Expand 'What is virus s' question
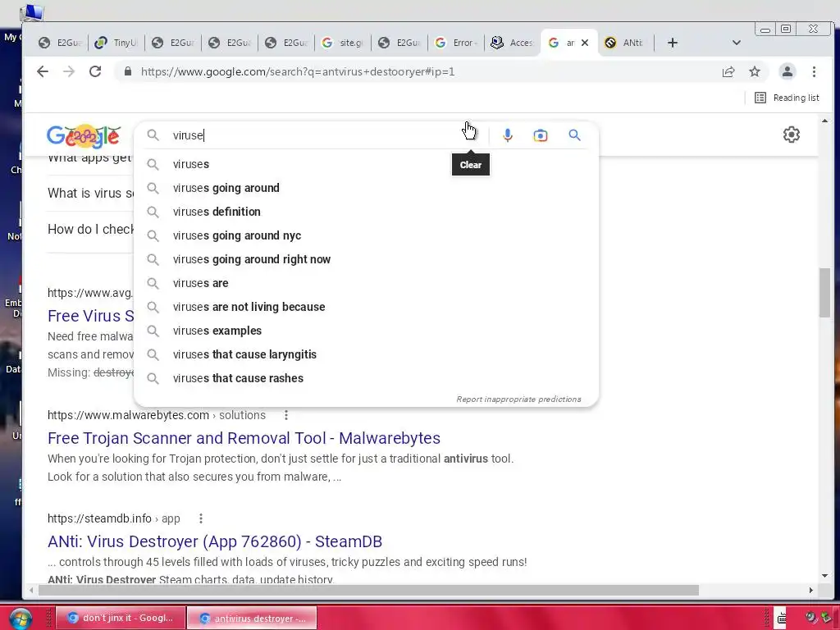840x630 pixels. [x=90, y=193]
